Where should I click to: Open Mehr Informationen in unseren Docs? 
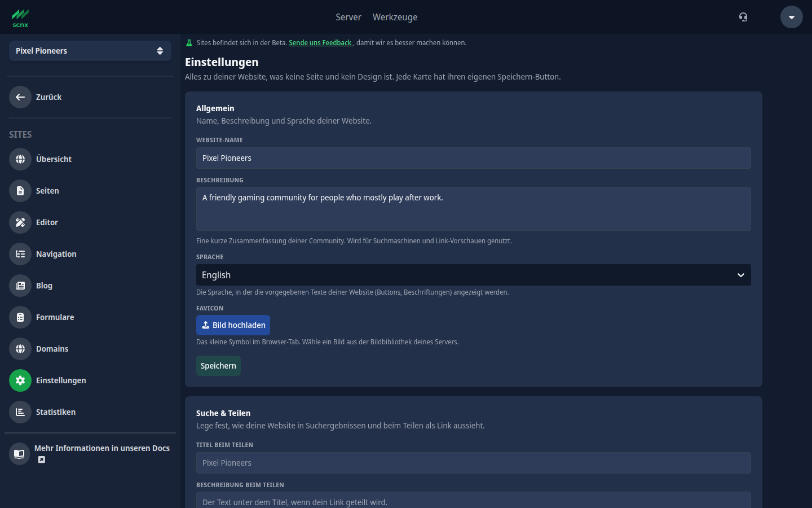coord(102,448)
